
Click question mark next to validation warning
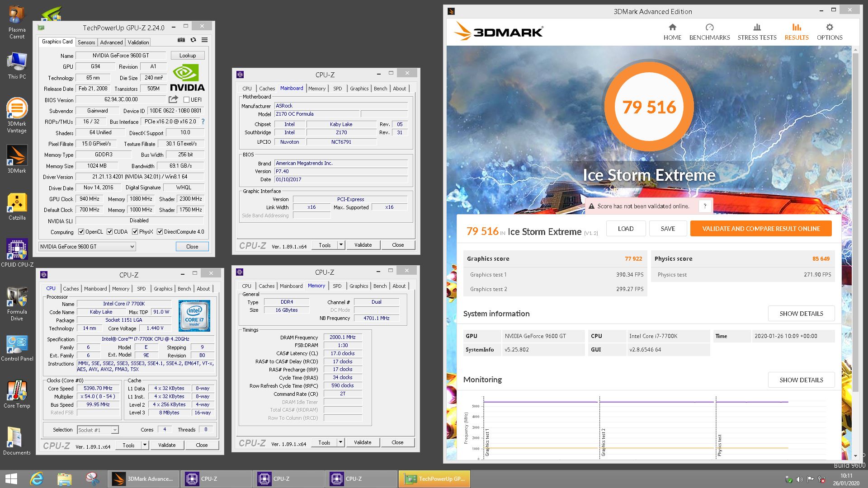point(704,206)
